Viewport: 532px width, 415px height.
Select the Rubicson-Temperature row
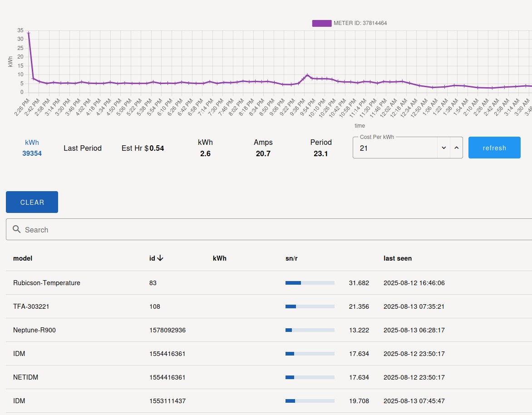coord(269,283)
